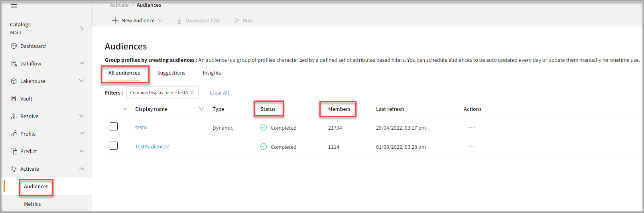Open actions ellipsis for testA row
Screen dimensions: 644x213
472,128
